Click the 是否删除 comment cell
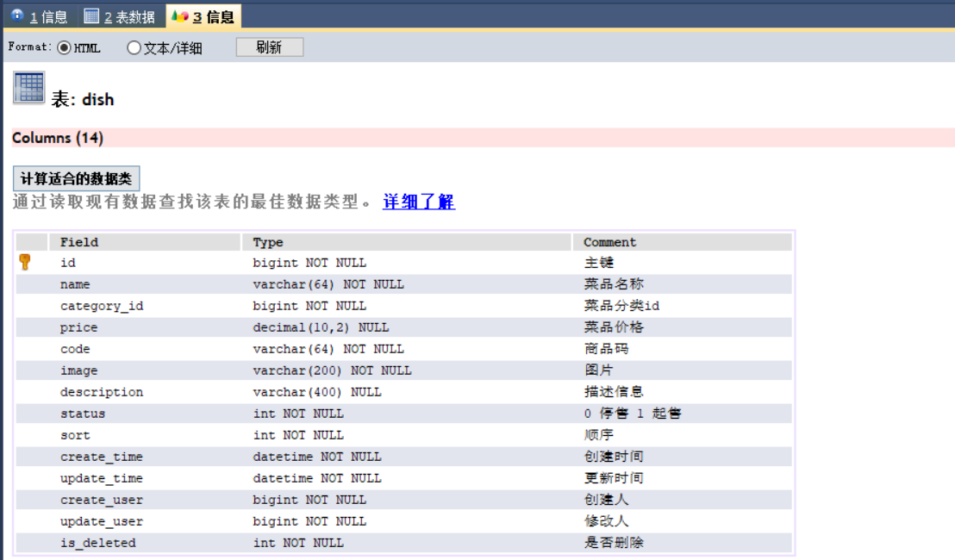The width and height of the screenshot is (955, 560). tap(682, 543)
